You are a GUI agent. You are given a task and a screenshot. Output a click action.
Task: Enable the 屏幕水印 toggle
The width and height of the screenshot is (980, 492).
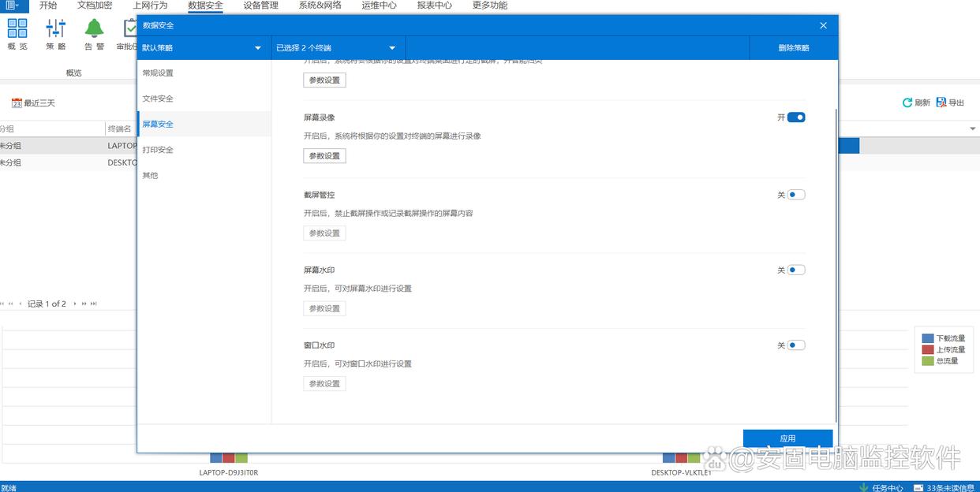click(796, 270)
